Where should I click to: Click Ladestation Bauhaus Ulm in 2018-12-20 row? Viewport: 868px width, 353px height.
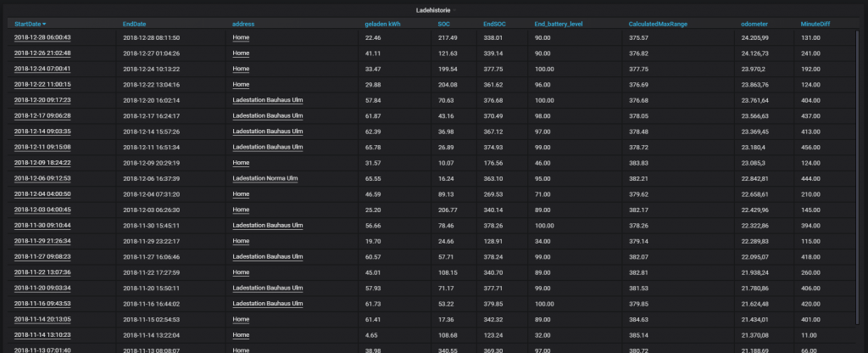(268, 100)
